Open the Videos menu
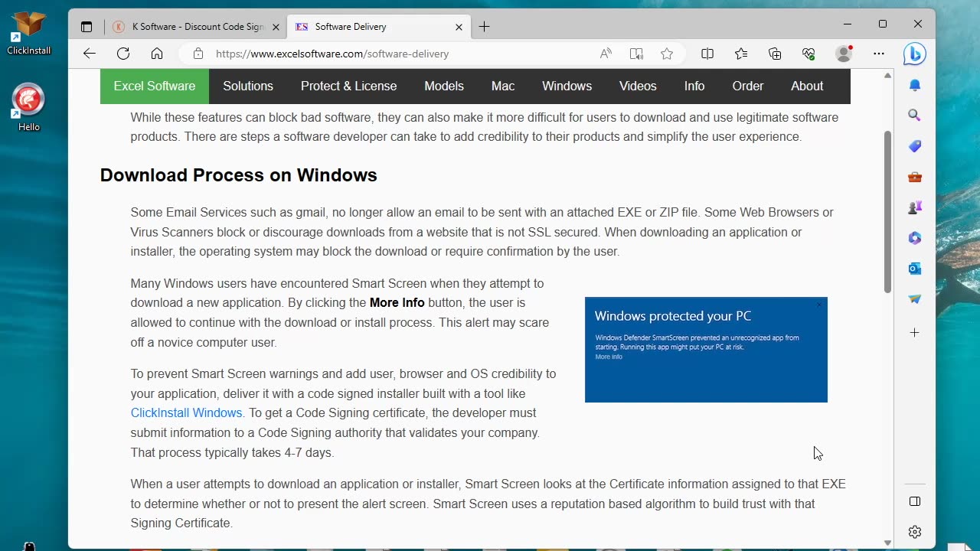The width and height of the screenshot is (980, 551). tap(638, 86)
